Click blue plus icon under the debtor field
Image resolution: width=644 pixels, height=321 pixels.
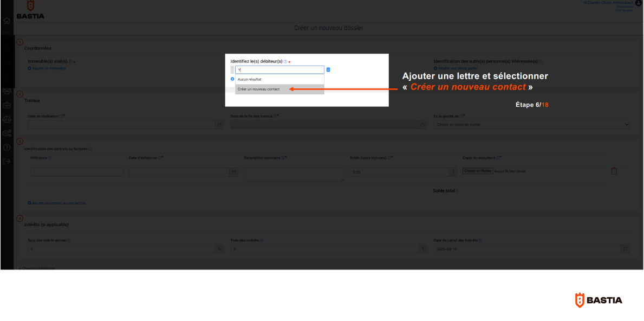[x=232, y=79]
